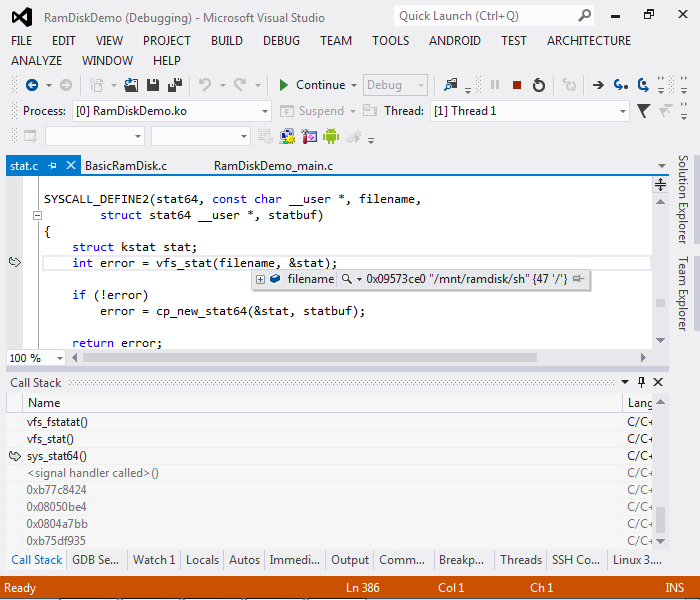Switch to the Locals tab
700x600 pixels.
202,560
